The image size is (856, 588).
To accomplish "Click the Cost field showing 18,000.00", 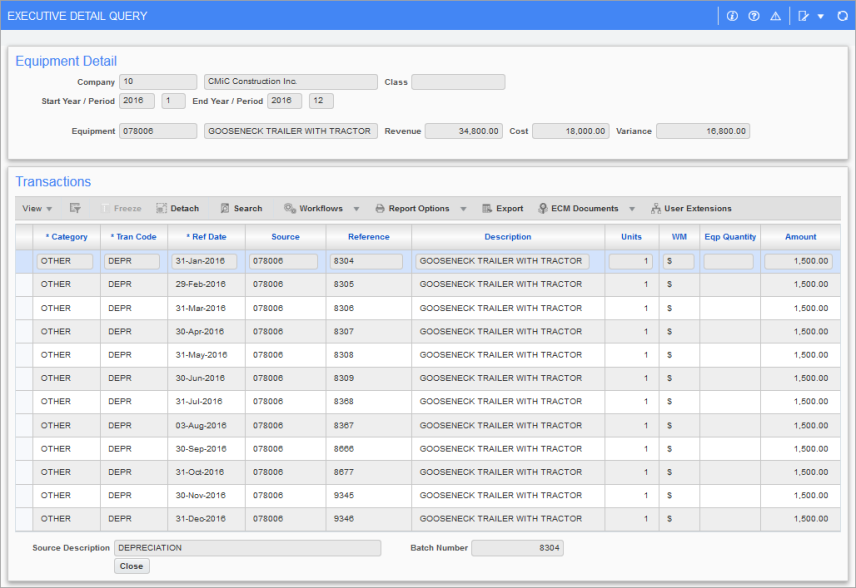I will [x=570, y=131].
